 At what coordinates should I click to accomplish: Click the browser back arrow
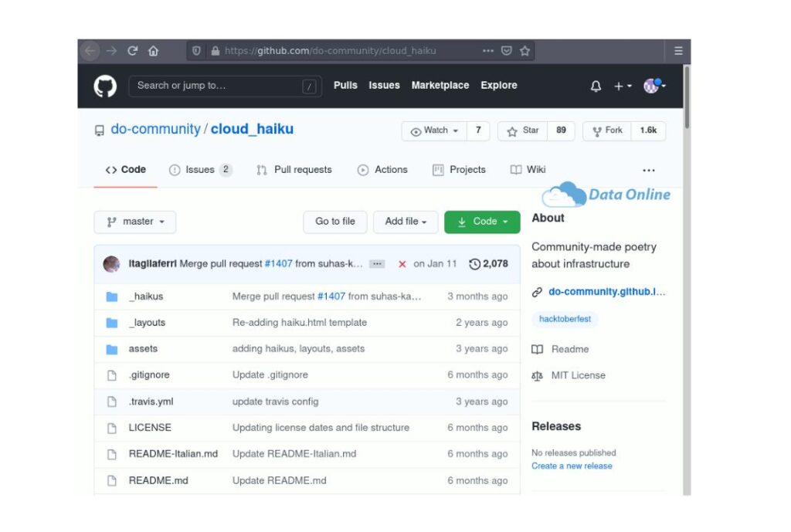tap(90, 51)
